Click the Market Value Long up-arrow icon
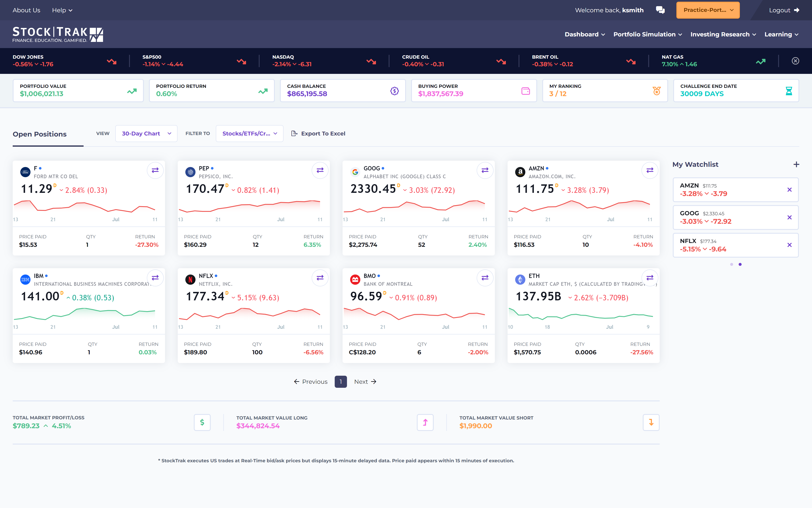812x508 pixels. click(425, 422)
